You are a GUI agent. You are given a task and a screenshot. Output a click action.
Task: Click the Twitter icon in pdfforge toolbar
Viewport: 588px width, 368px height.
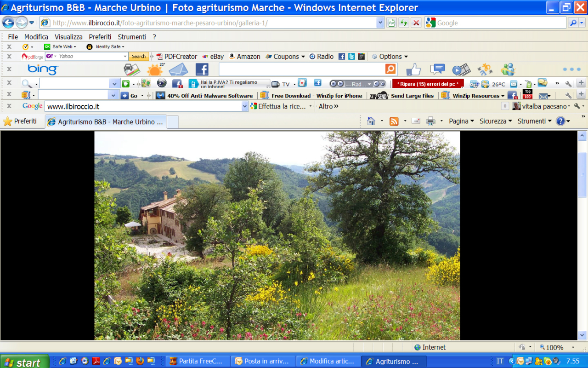[x=351, y=57]
